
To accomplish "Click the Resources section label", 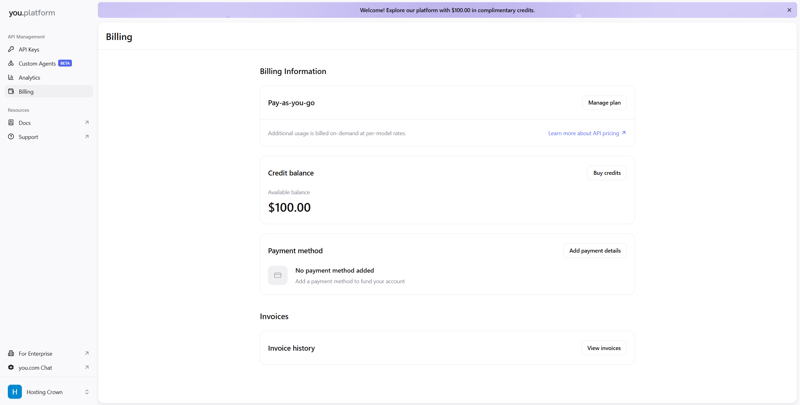I will coord(18,110).
